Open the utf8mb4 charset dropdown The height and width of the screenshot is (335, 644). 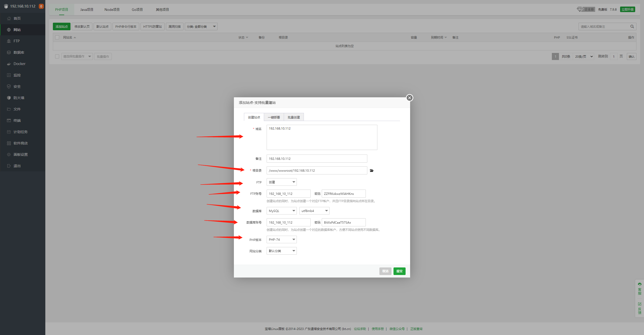(x=314, y=211)
